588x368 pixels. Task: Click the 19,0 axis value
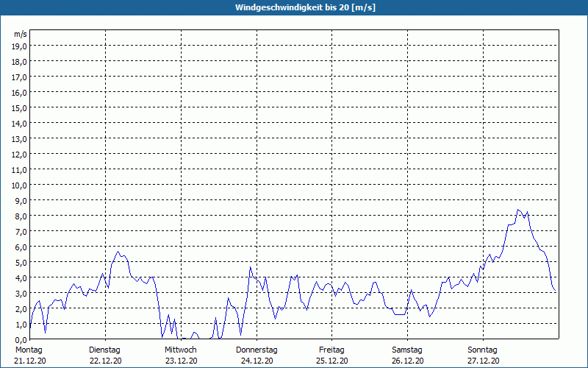pyautogui.click(x=19, y=46)
